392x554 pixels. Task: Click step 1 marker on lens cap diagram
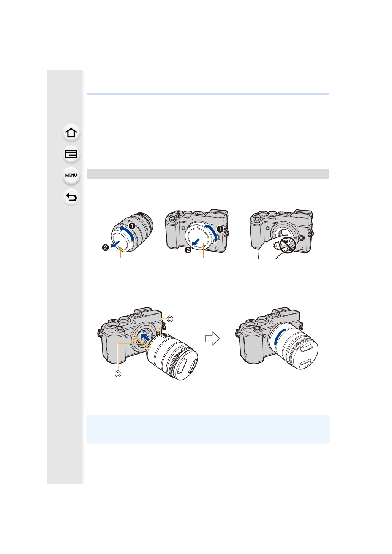coord(132,226)
